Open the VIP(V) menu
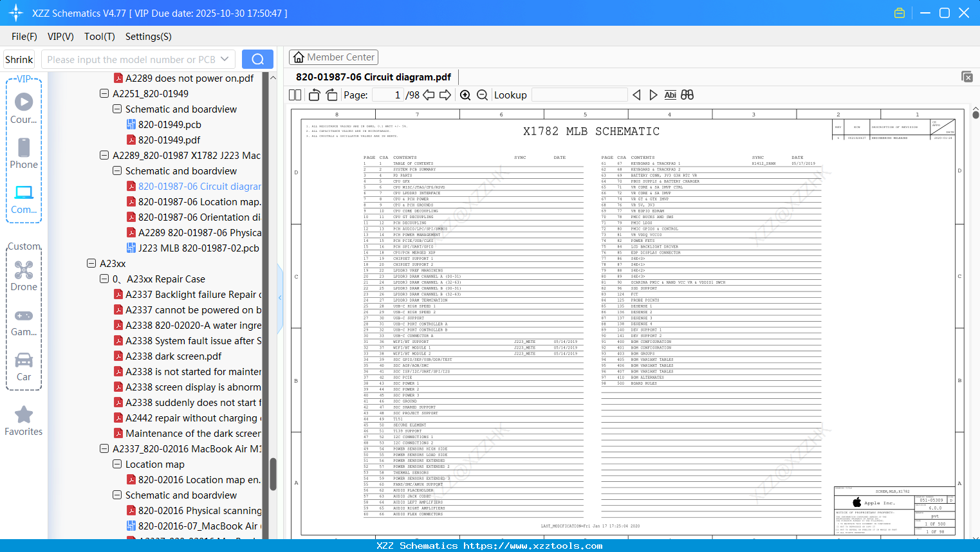This screenshot has height=552, width=980. pos(60,37)
